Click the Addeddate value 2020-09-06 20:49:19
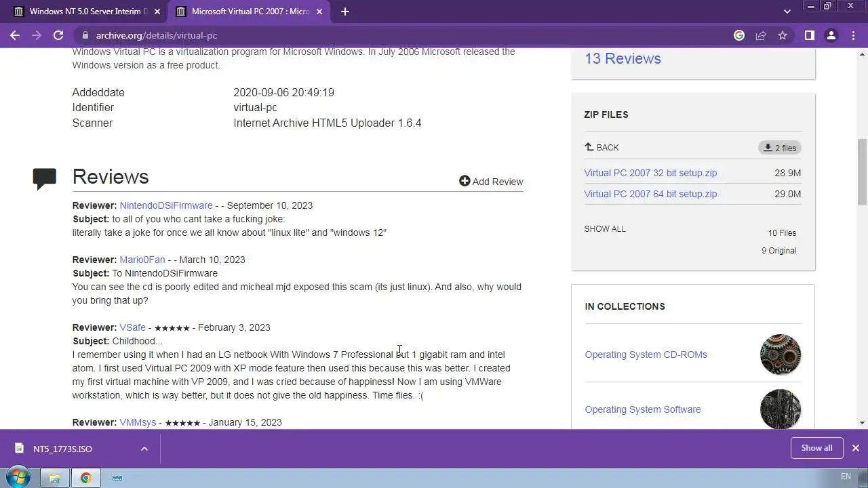 tap(283, 92)
